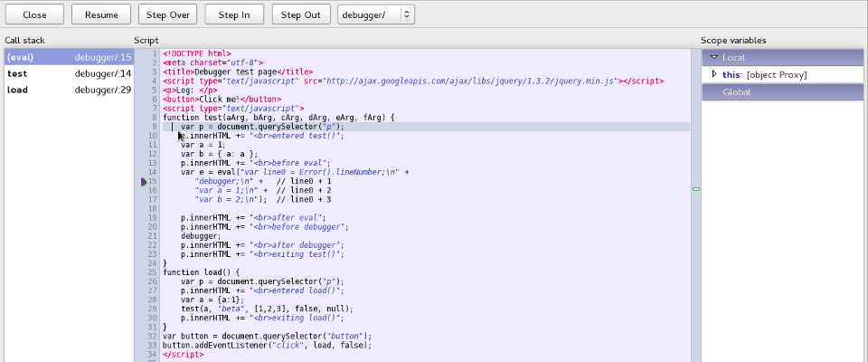Select the (eval) call stack frame

(x=68, y=57)
